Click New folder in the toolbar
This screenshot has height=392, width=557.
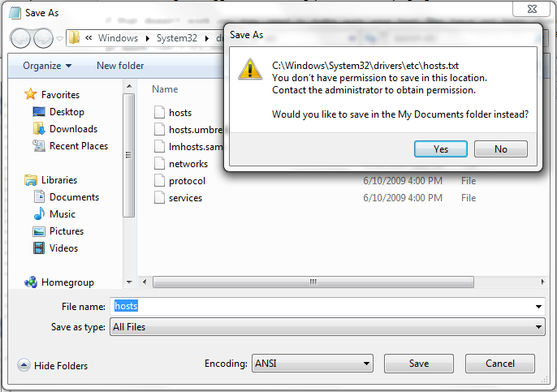pyautogui.click(x=120, y=66)
